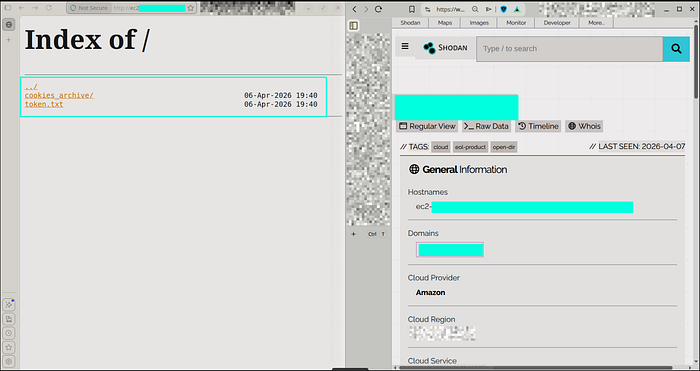Screen dimensions: 700x371
Task: Click the eol-product tag
Action: (470, 147)
